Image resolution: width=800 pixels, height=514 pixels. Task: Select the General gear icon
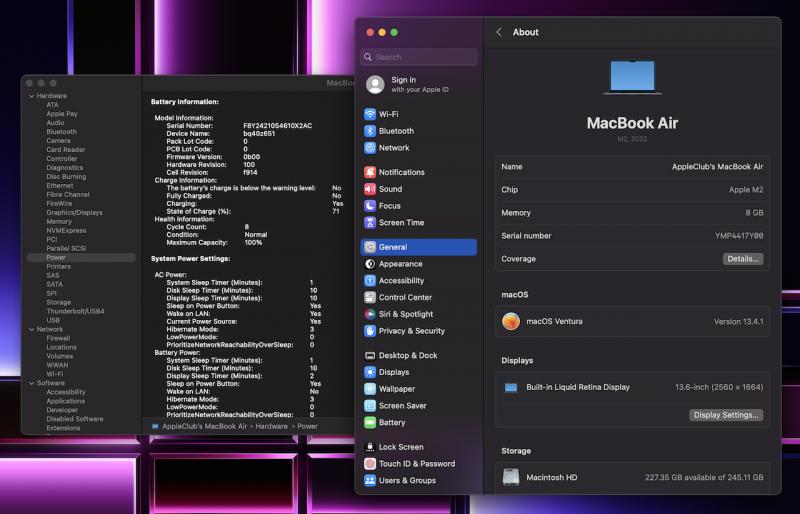370,247
